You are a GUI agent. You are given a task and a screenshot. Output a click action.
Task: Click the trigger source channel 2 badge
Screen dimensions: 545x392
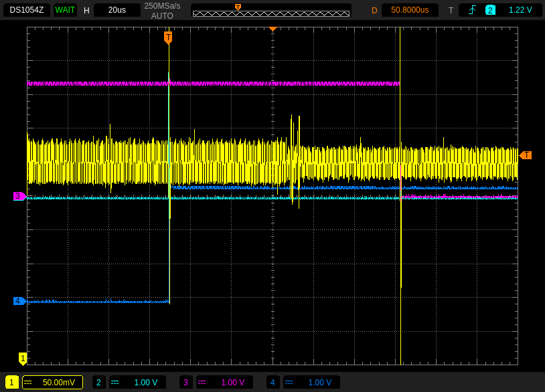coord(490,10)
